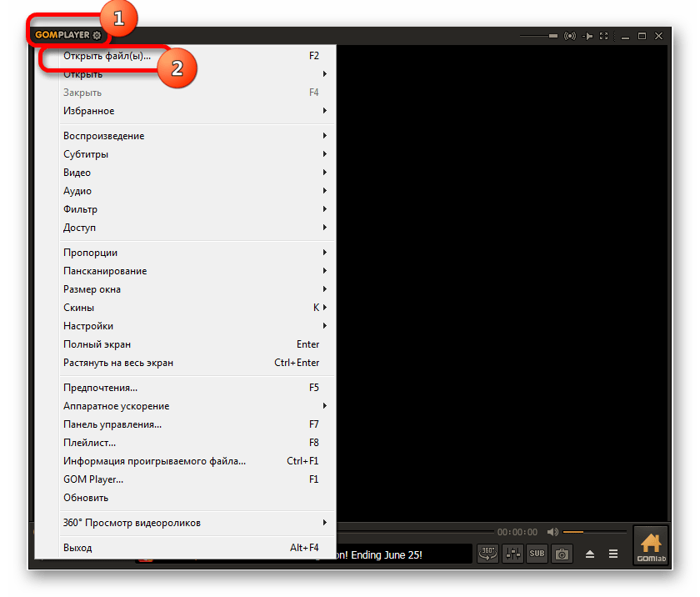Mute sound via speaker icon

click(552, 532)
